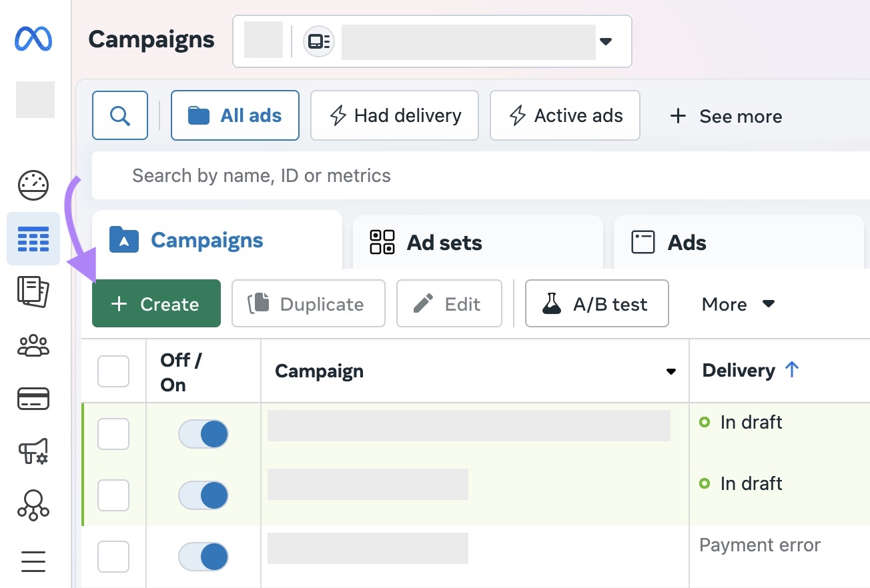
Task: Toggle off the first campaign's On switch
Action: coord(203,433)
